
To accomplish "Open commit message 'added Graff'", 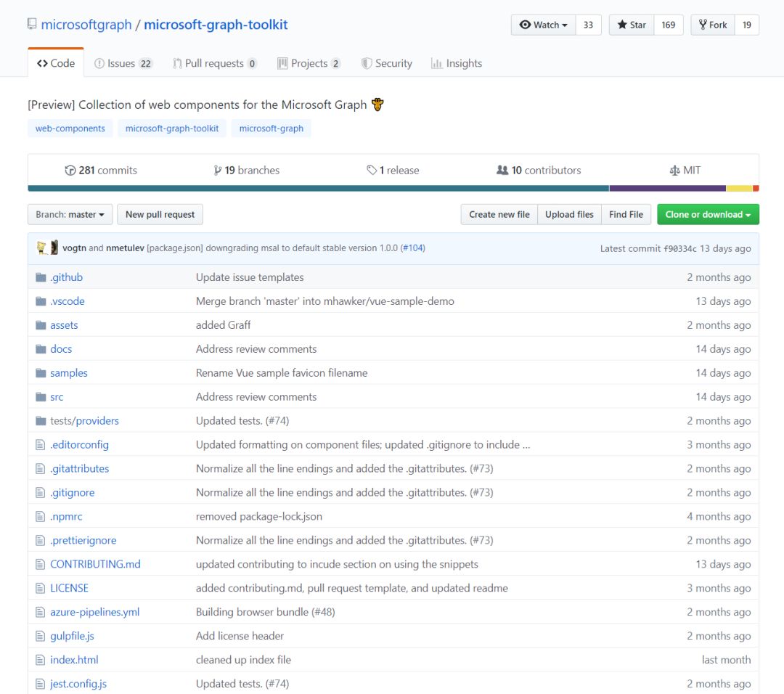I will pyautogui.click(x=223, y=325).
